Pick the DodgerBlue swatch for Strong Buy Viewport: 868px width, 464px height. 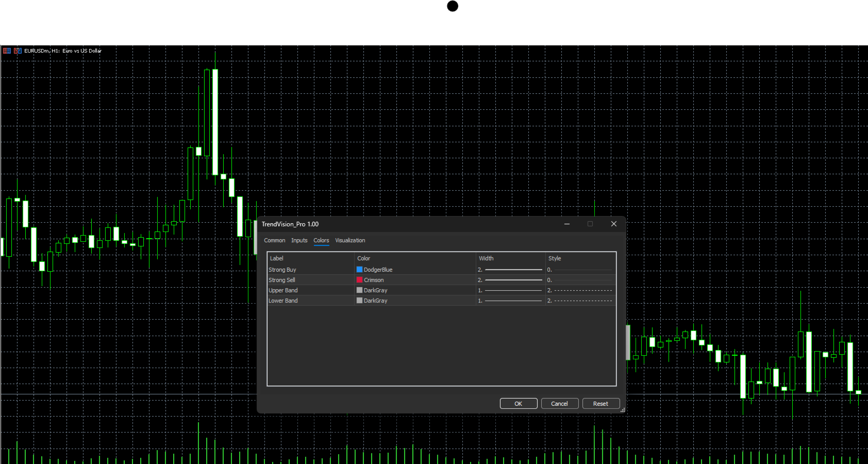pyautogui.click(x=359, y=270)
